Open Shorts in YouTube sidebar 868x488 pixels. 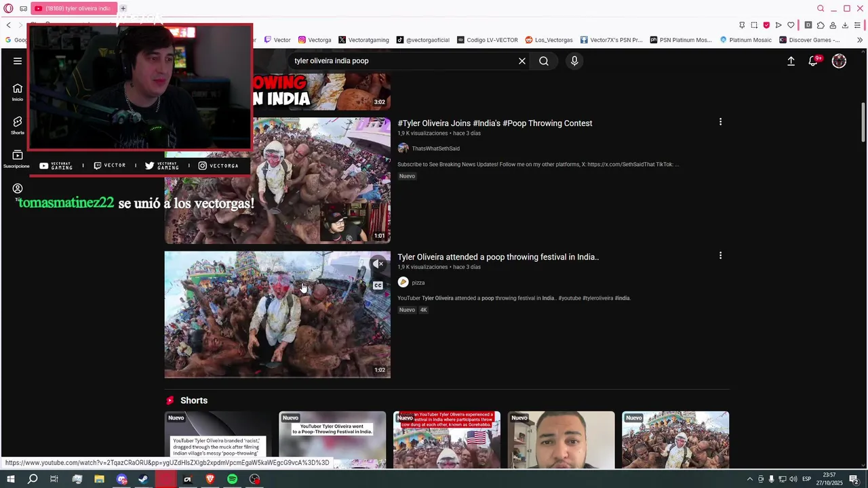coord(18,126)
